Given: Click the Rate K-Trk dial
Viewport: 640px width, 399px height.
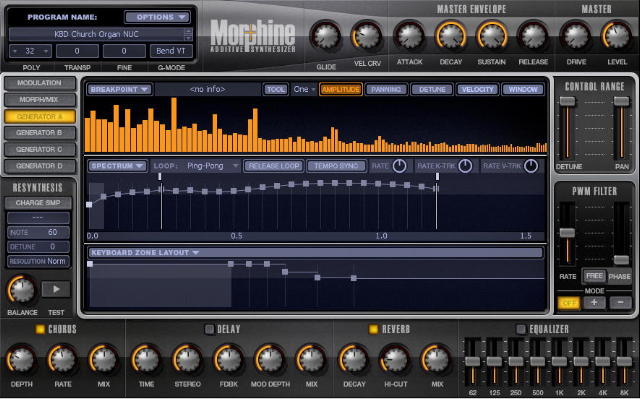Looking at the screenshot, I should pos(465,166).
